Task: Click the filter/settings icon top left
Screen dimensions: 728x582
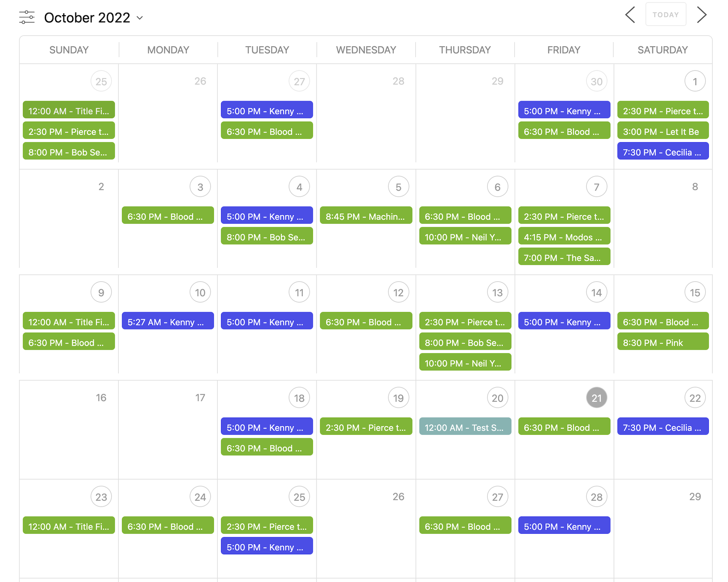Action: [27, 16]
